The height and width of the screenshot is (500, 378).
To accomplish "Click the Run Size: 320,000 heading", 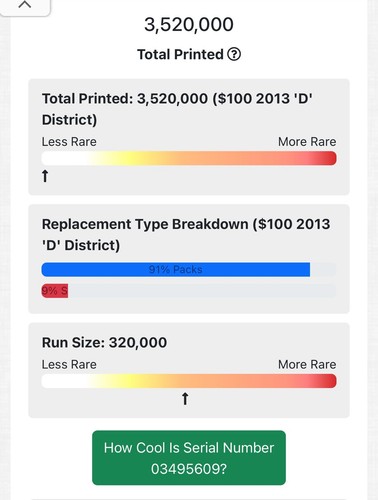I will 104,342.
